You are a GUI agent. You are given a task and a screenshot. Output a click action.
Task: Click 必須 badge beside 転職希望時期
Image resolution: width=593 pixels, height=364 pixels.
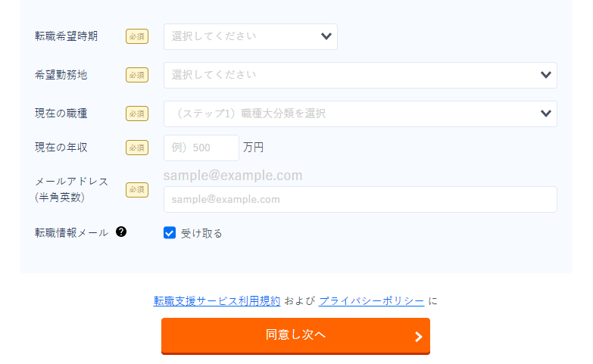(x=136, y=36)
